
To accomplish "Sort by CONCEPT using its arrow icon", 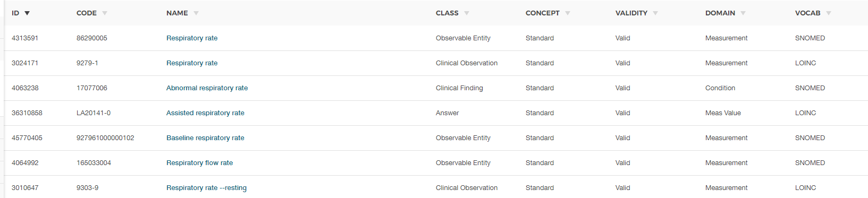I will tap(568, 13).
